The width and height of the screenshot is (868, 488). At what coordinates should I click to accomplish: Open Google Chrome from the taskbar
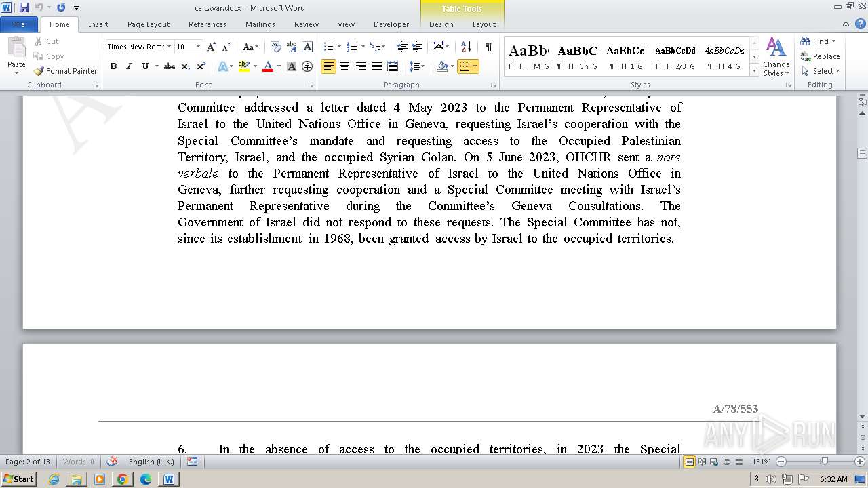click(122, 479)
